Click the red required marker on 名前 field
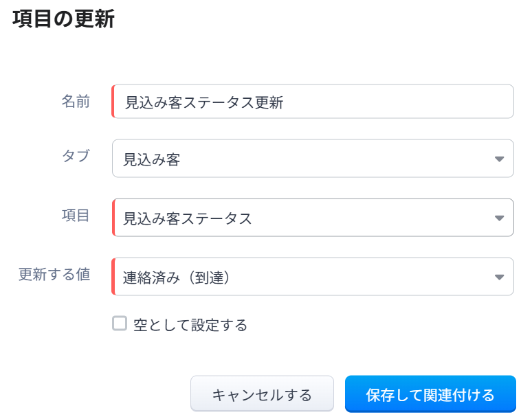 113,102
